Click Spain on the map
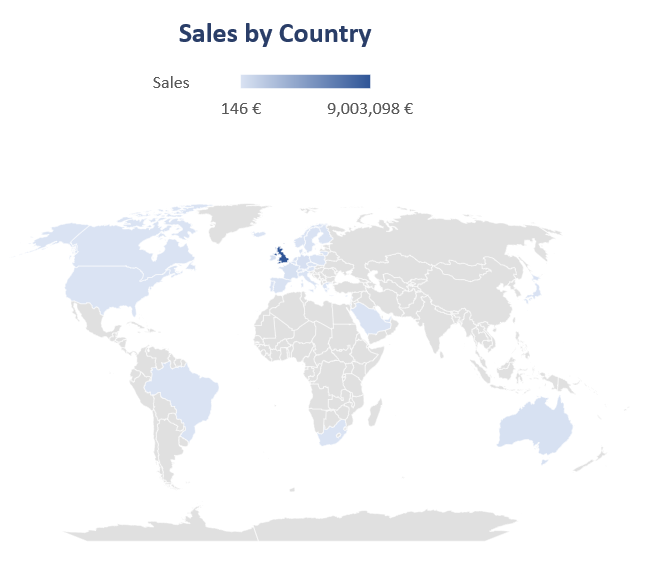Screen dimensions: 649x574 (281, 285)
